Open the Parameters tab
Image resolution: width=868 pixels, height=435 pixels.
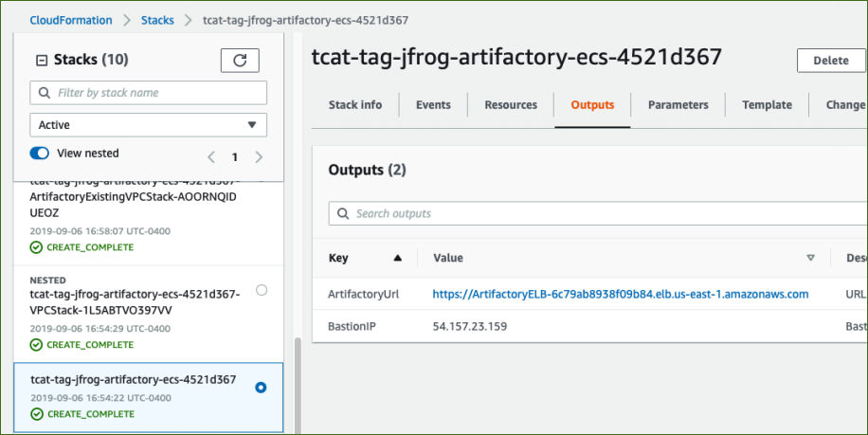pyautogui.click(x=678, y=104)
